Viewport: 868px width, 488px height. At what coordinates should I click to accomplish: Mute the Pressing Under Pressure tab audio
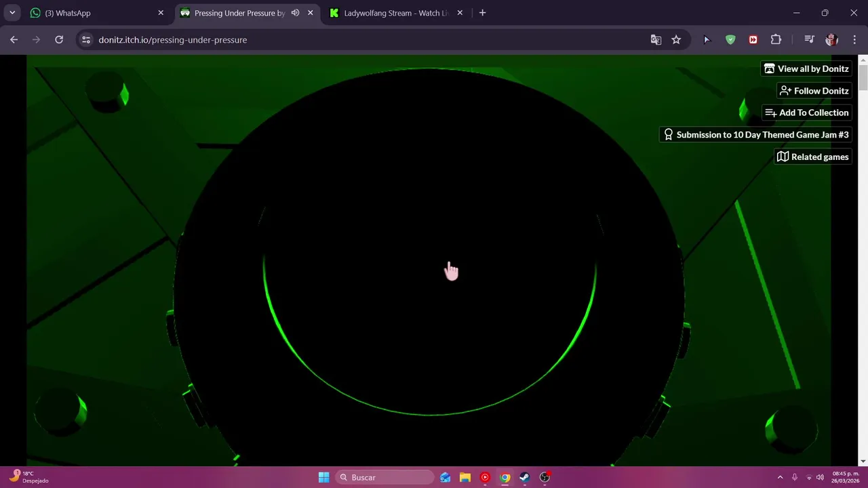(295, 13)
